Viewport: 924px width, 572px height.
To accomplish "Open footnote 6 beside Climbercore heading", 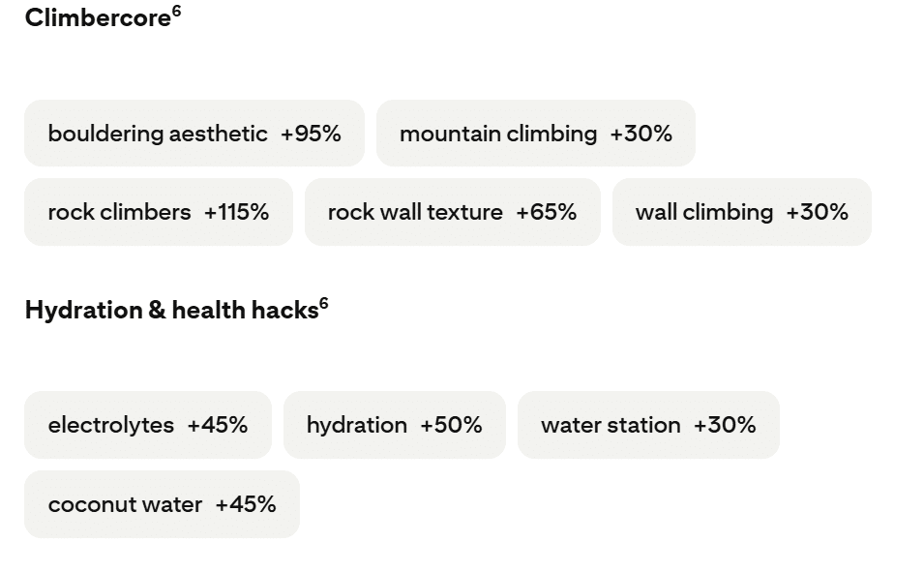I will click(177, 12).
